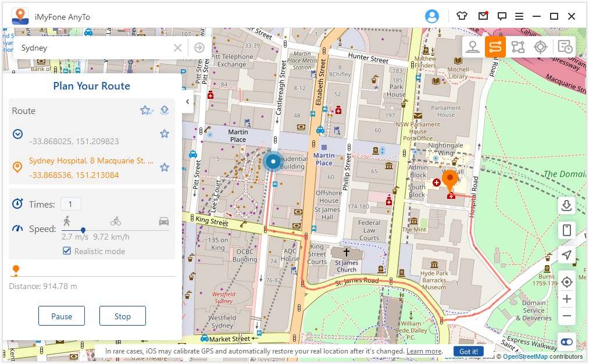Edit the Times count field

point(70,204)
